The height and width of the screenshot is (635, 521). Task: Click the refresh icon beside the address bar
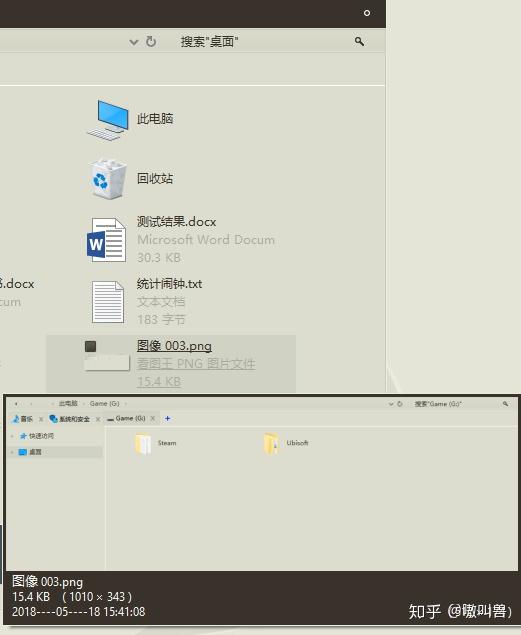(x=151, y=41)
